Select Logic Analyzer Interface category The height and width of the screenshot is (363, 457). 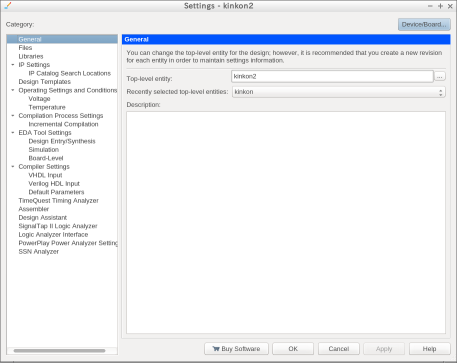(x=53, y=235)
